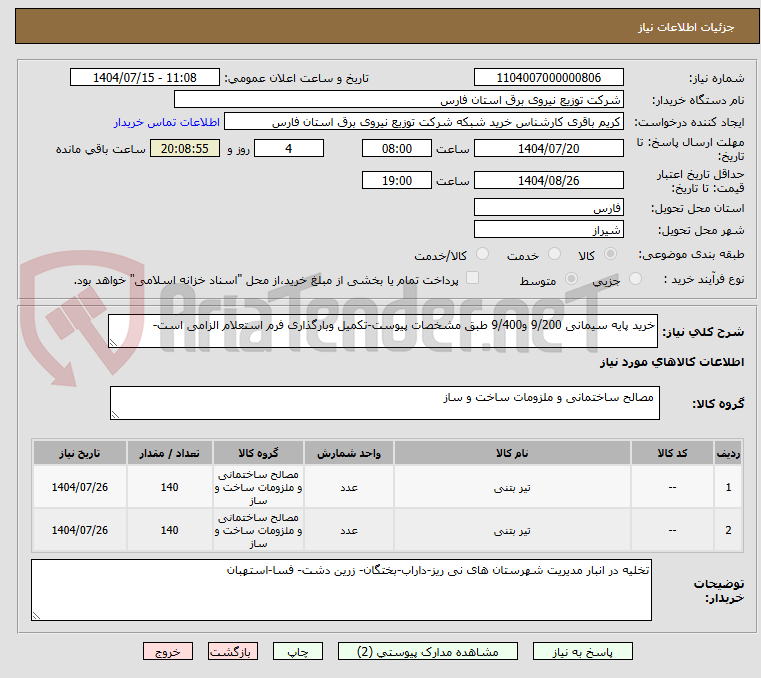
Task: Click unit عدد in row 2
Action: [x=348, y=530]
